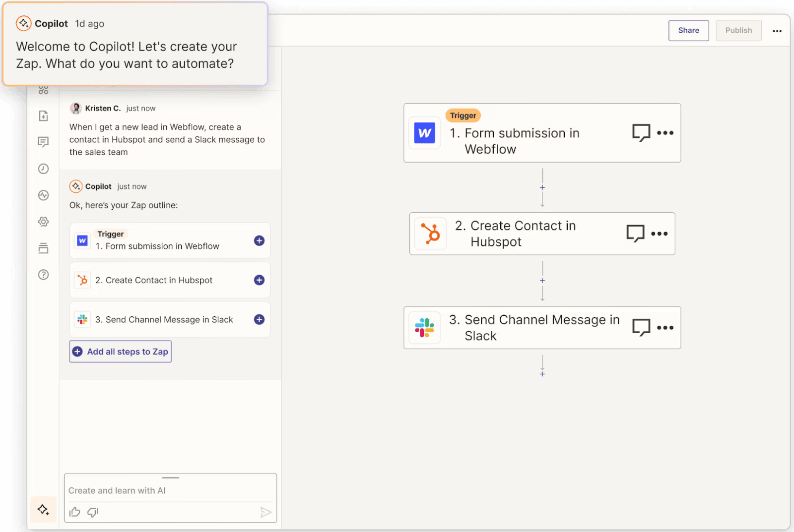Add step after the Slack card
Viewport: 794px width, 532px height.
(x=542, y=374)
